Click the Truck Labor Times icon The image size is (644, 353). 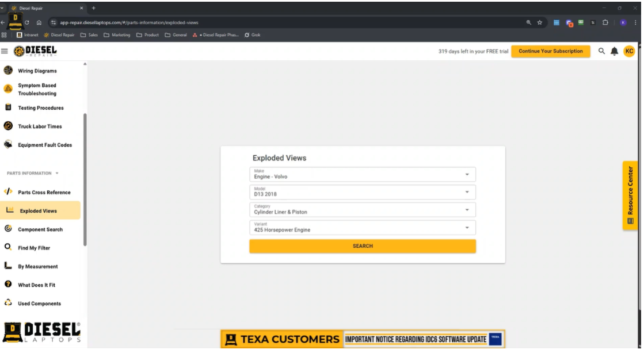(8, 126)
